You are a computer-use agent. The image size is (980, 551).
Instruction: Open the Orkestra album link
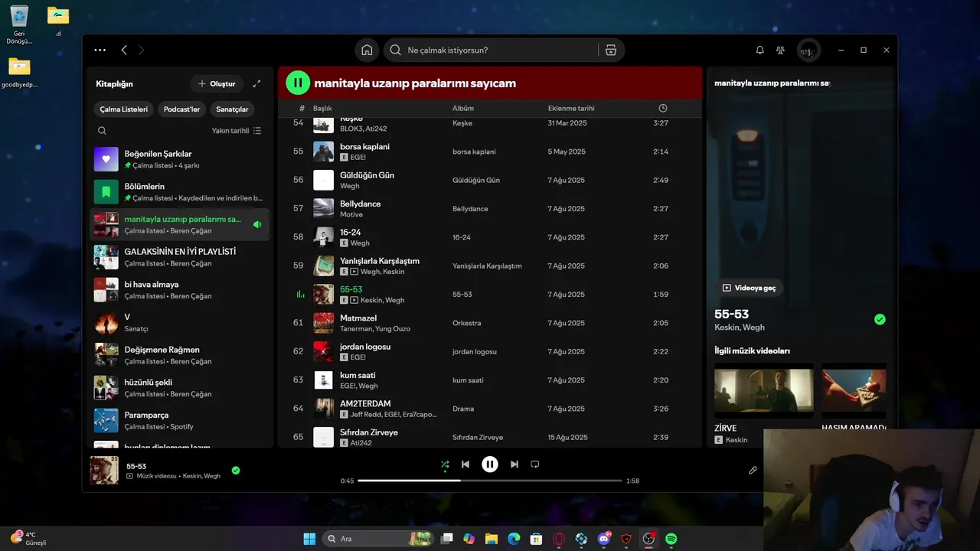(x=466, y=323)
